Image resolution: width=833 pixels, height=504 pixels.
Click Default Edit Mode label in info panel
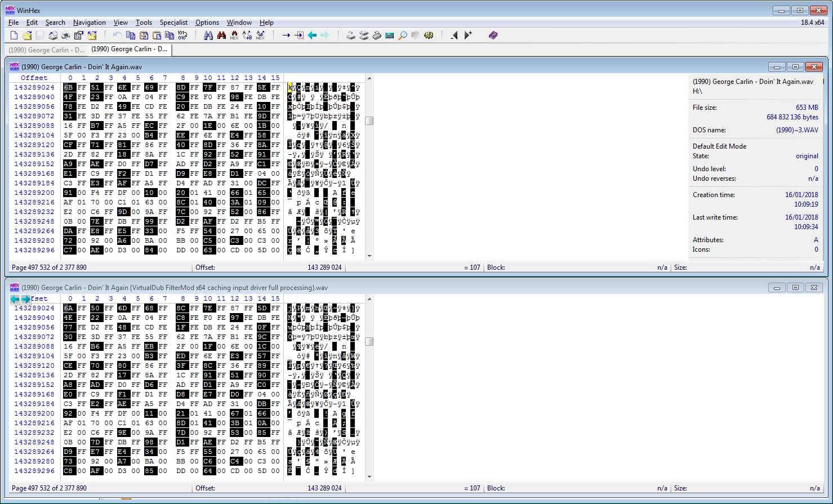(719, 146)
